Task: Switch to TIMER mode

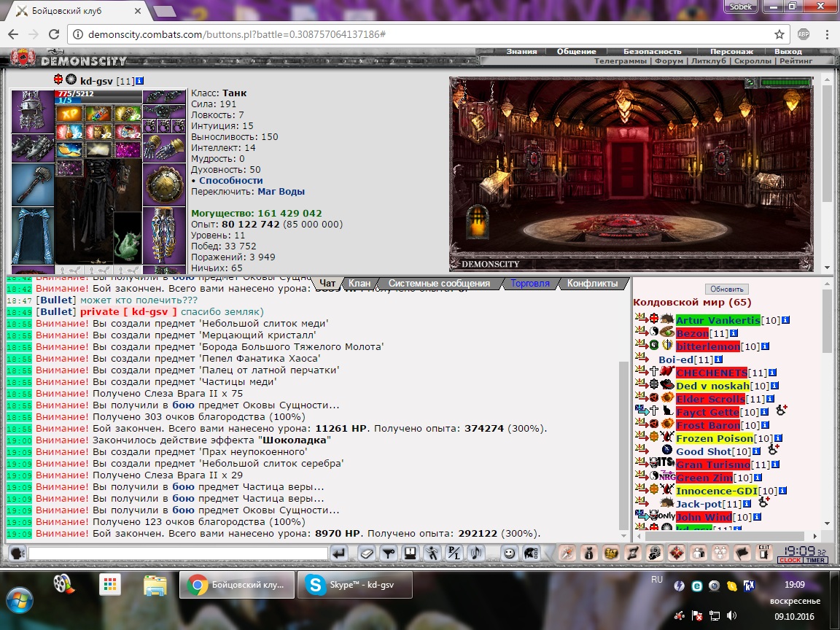Action: pyautogui.click(x=814, y=560)
